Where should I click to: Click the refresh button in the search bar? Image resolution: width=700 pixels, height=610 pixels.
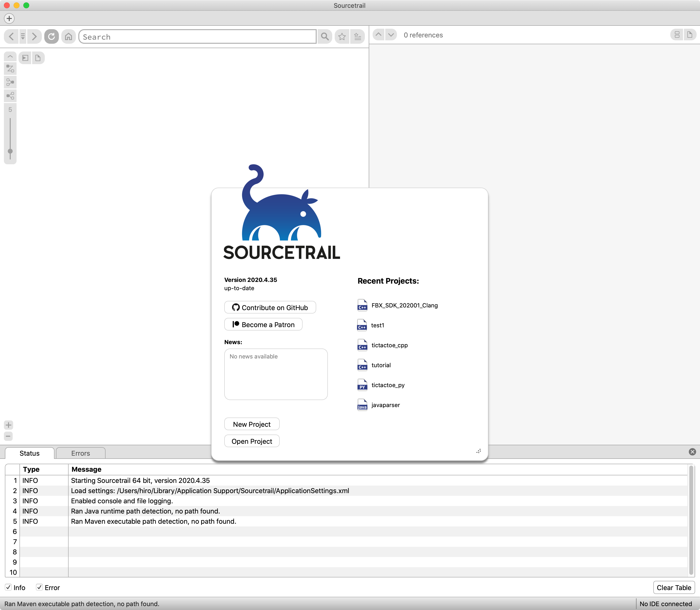pyautogui.click(x=51, y=36)
